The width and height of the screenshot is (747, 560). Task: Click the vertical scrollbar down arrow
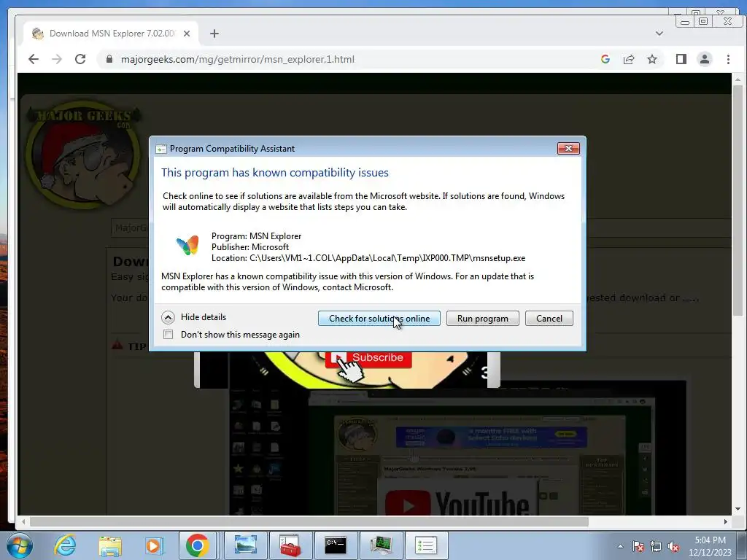point(738,509)
